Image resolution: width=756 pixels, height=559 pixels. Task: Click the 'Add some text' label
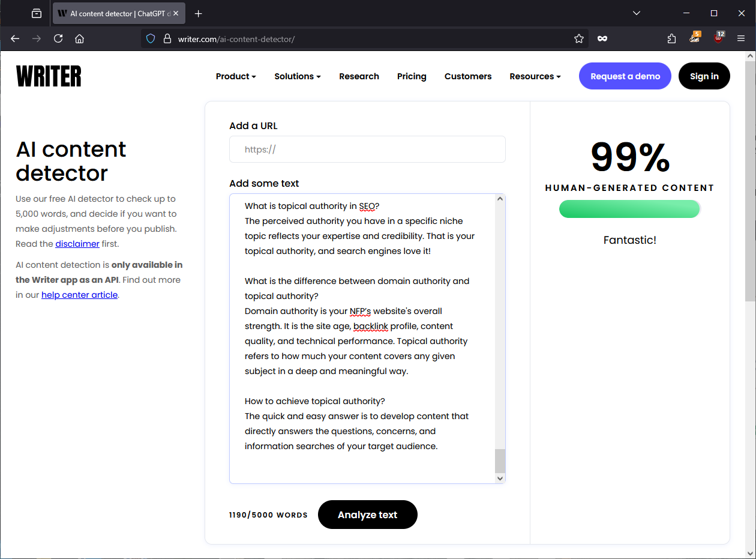click(264, 183)
